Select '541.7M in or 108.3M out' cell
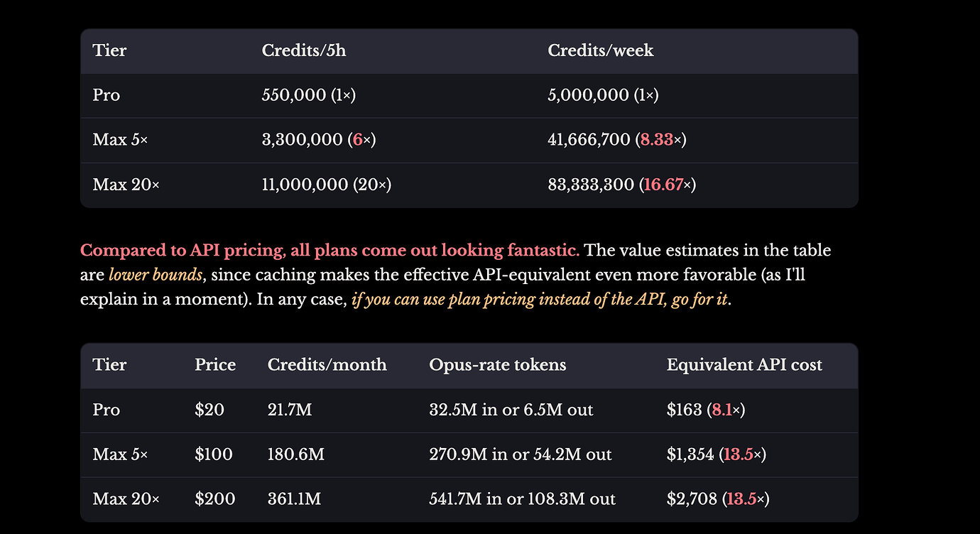 pos(523,499)
